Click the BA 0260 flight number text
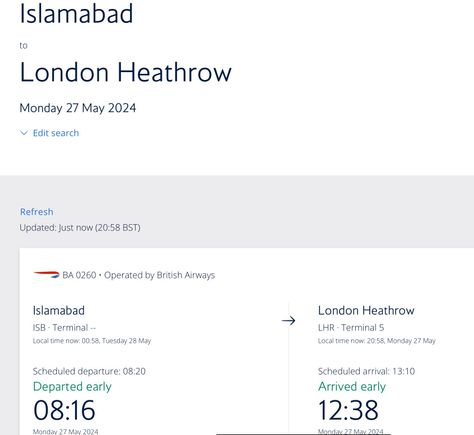The width and height of the screenshot is (474, 435). coord(79,275)
